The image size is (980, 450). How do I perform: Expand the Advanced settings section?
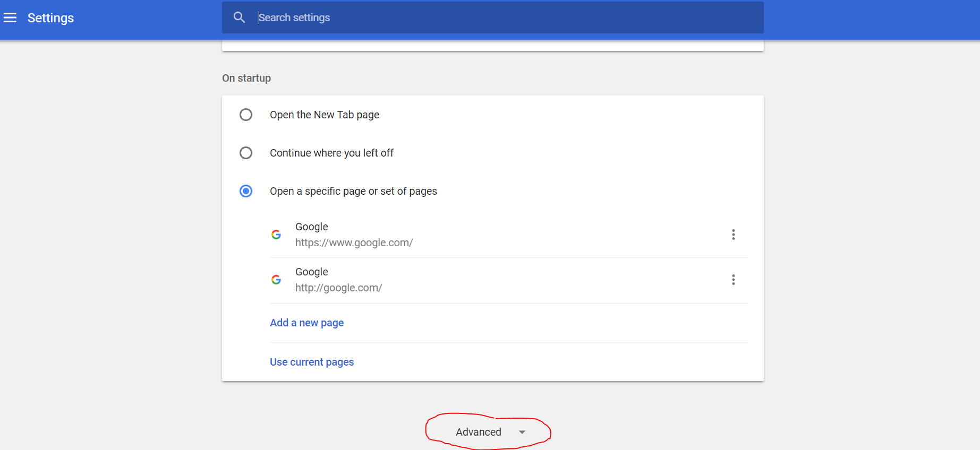coord(479,432)
